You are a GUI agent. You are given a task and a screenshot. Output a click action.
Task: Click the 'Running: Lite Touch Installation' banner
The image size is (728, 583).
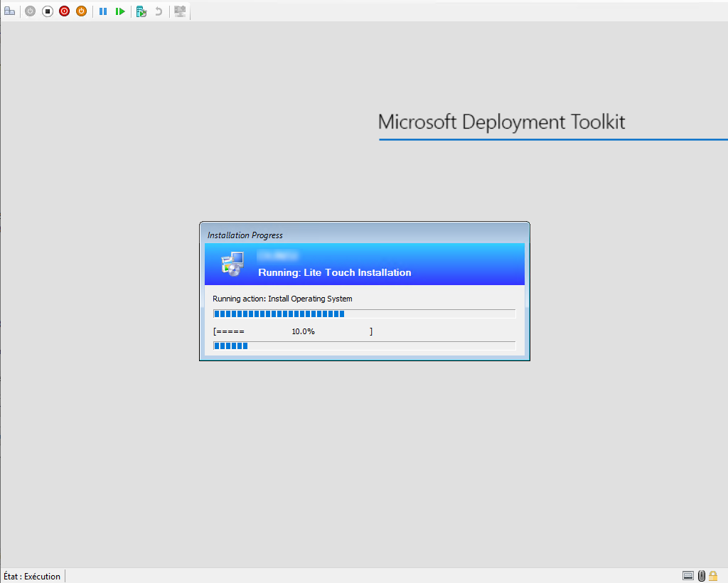334,272
